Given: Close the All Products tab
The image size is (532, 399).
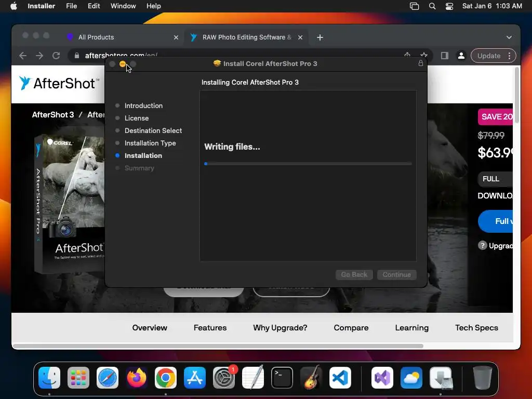Looking at the screenshot, I should 176,37.
